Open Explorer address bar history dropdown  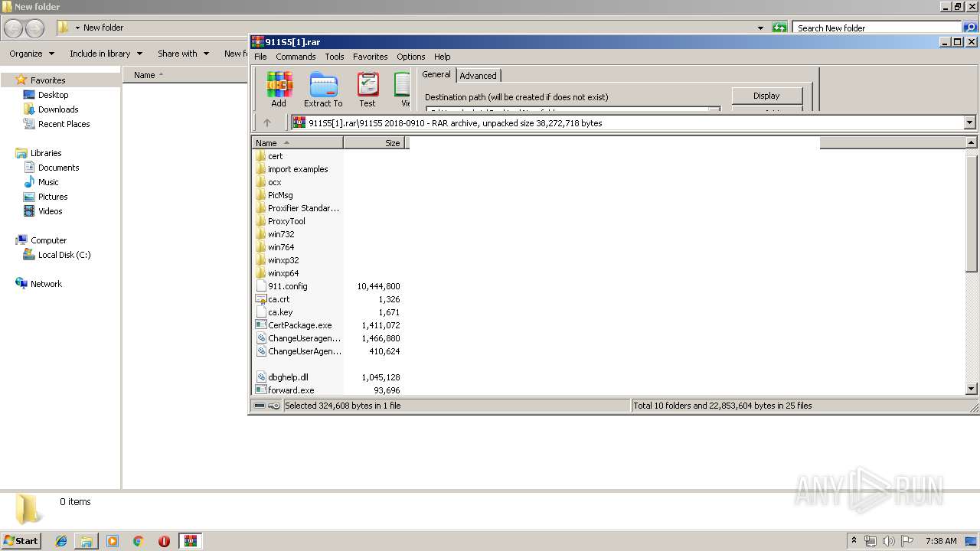[x=760, y=28]
